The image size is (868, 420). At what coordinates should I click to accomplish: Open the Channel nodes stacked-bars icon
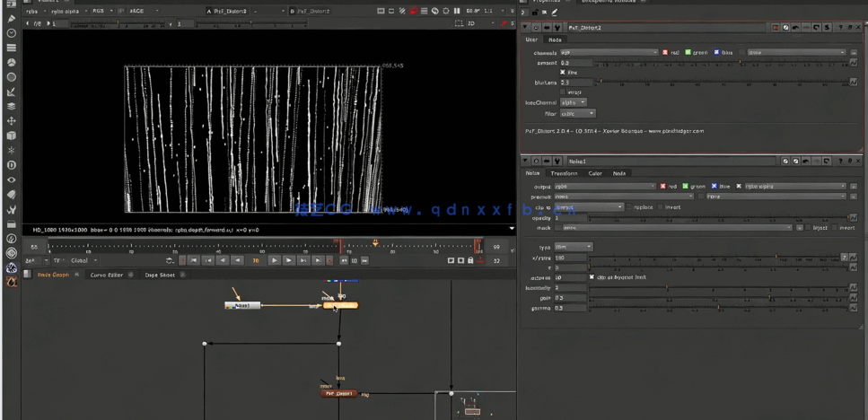tap(12, 48)
